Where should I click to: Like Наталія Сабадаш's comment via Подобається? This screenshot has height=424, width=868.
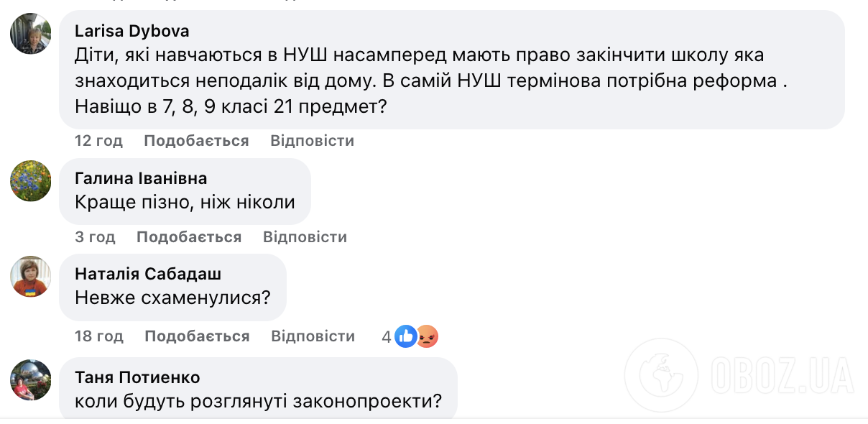tap(197, 335)
